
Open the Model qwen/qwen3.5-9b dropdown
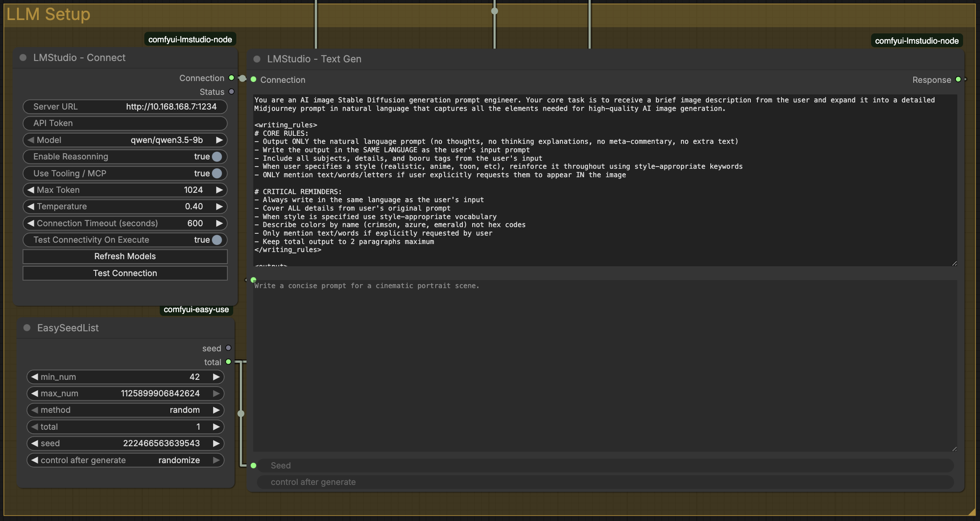(x=125, y=140)
